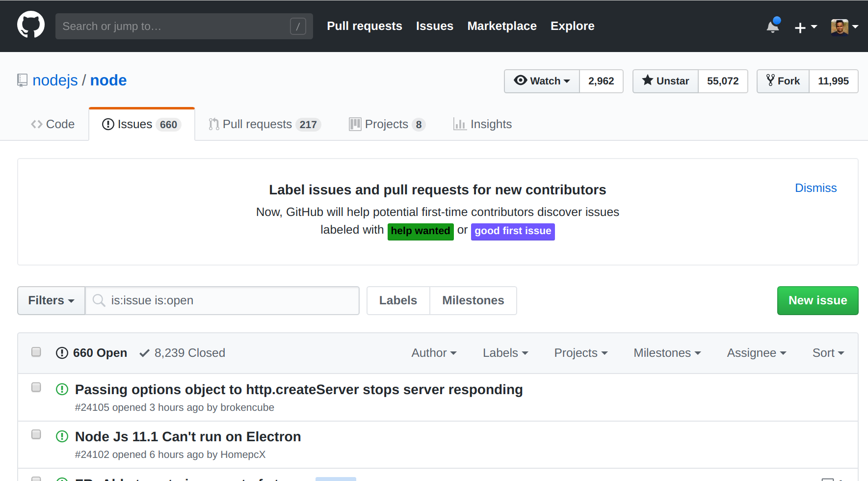Open the nodejs organization link

coord(55,80)
